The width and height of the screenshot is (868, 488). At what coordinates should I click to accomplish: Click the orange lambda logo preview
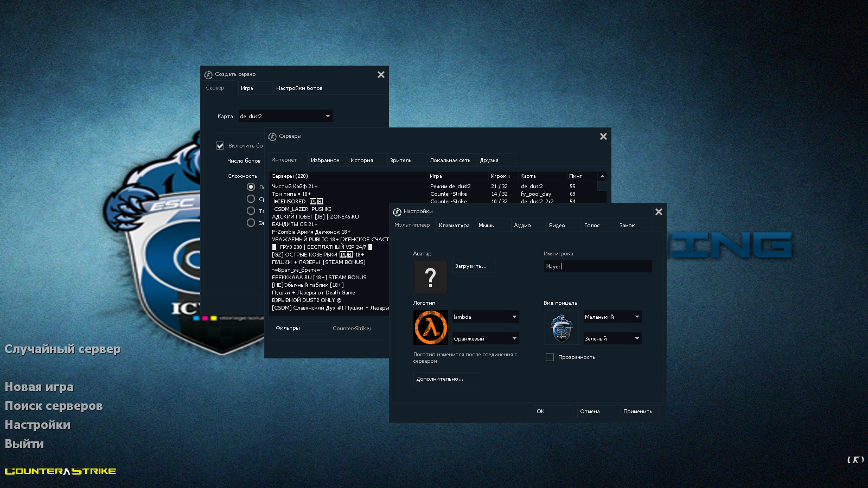click(430, 328)
